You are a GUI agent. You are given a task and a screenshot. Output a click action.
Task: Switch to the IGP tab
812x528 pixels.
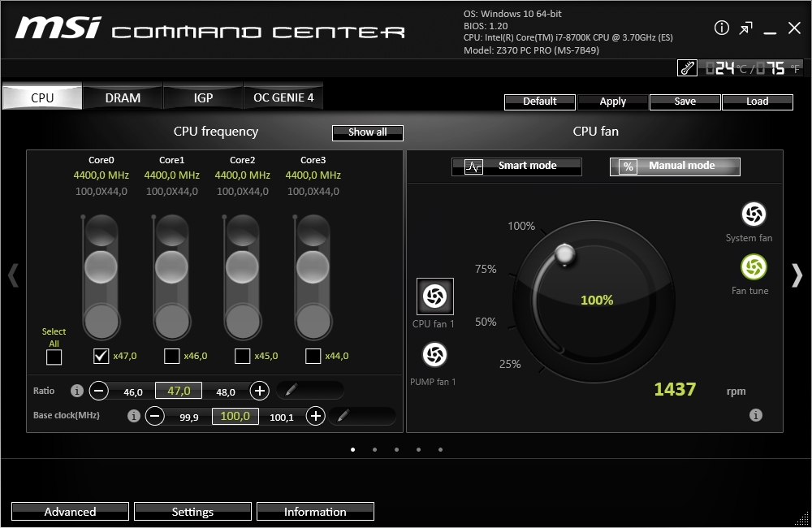[203, 97]
